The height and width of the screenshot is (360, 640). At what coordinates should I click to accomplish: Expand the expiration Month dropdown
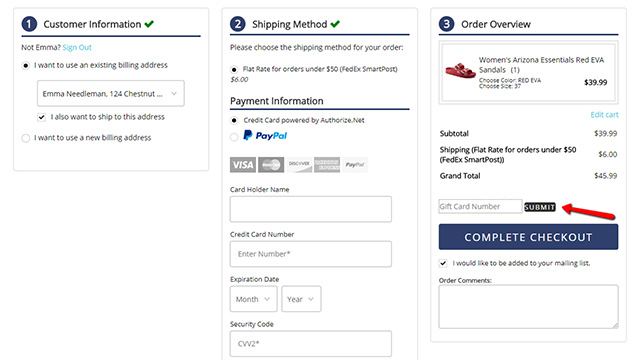(x=253, y=299)
